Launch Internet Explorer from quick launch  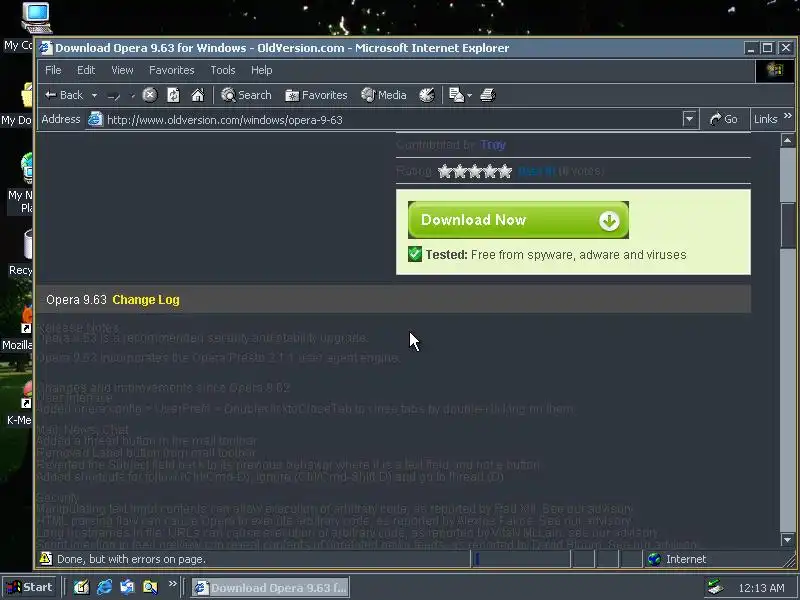click(105, 587)
